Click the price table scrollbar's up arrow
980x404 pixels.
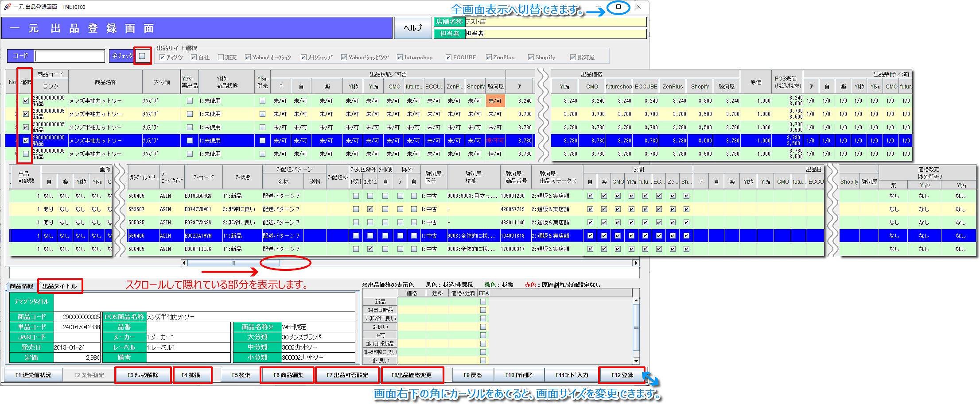(636, 301)
